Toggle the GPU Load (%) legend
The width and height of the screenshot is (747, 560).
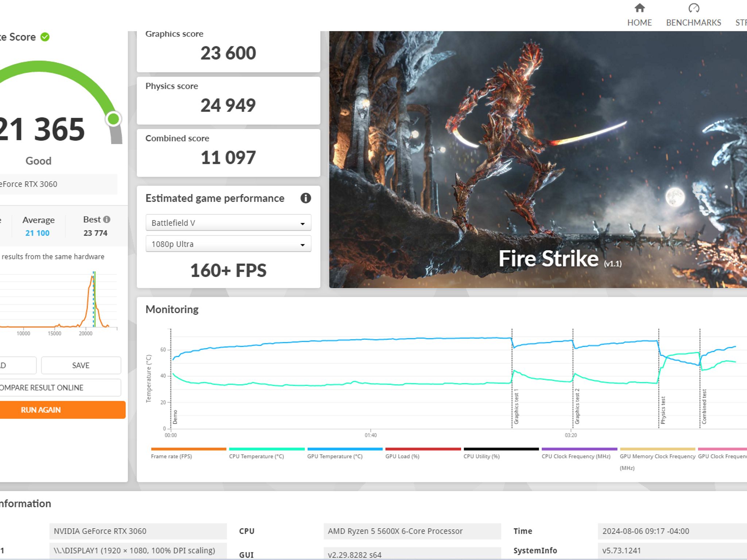pos(423,453)
